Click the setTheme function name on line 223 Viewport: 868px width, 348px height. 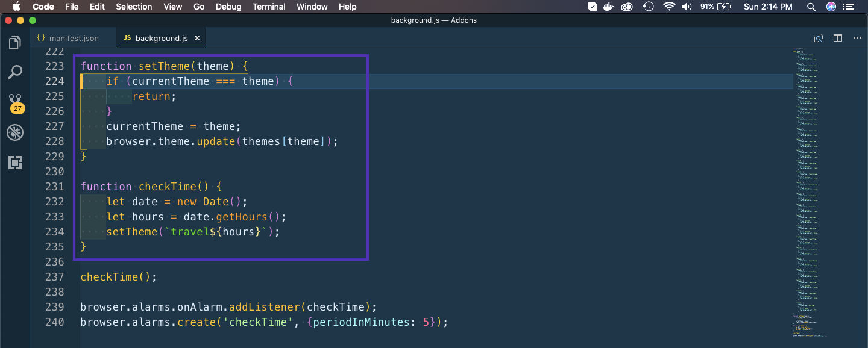point(165,66)
